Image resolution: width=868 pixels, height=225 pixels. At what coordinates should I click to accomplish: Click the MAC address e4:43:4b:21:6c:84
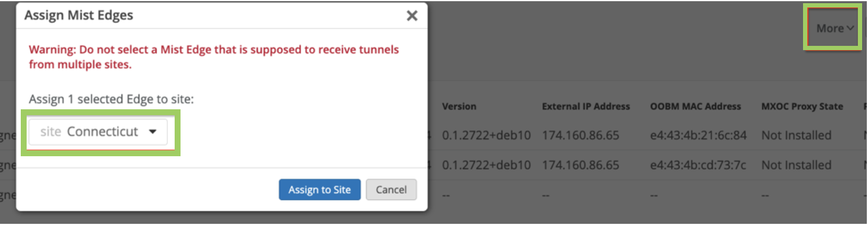pos(698,135)
